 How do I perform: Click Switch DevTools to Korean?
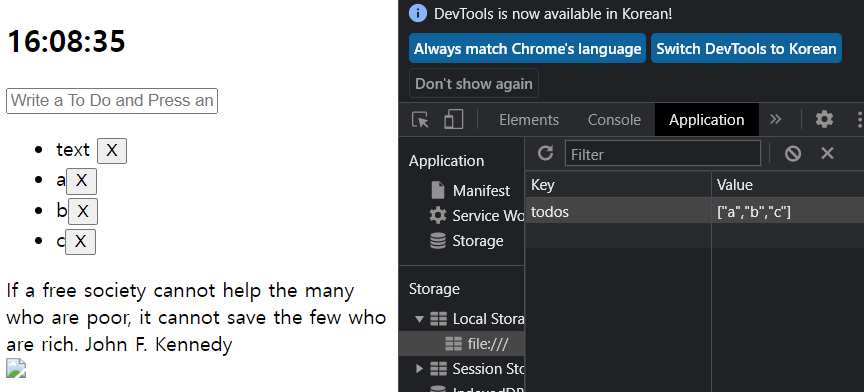click(x=746, y=49)
